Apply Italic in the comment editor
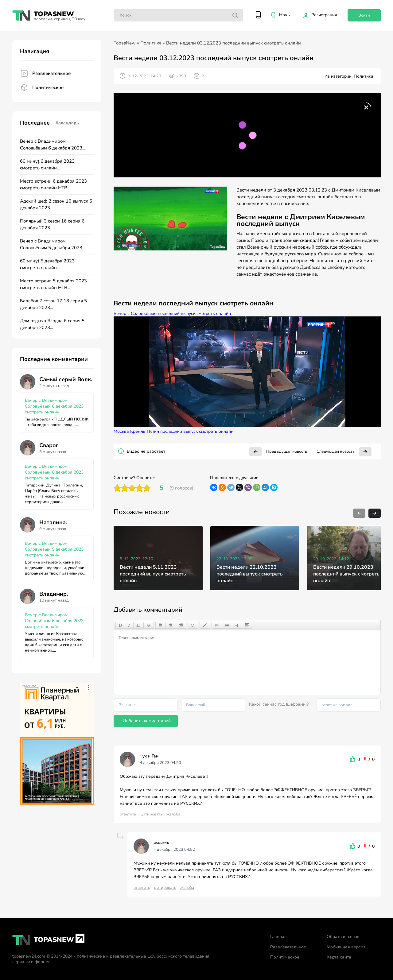 coord(129,625)
